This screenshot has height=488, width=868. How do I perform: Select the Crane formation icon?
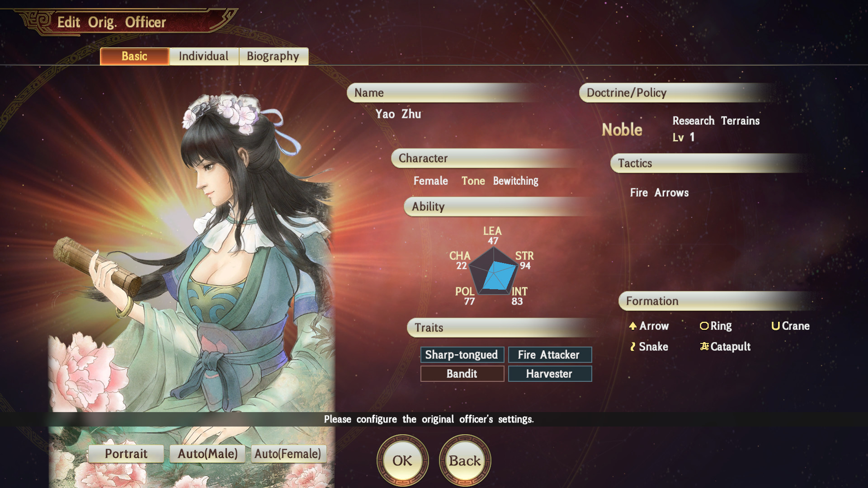tap(775, 326)
